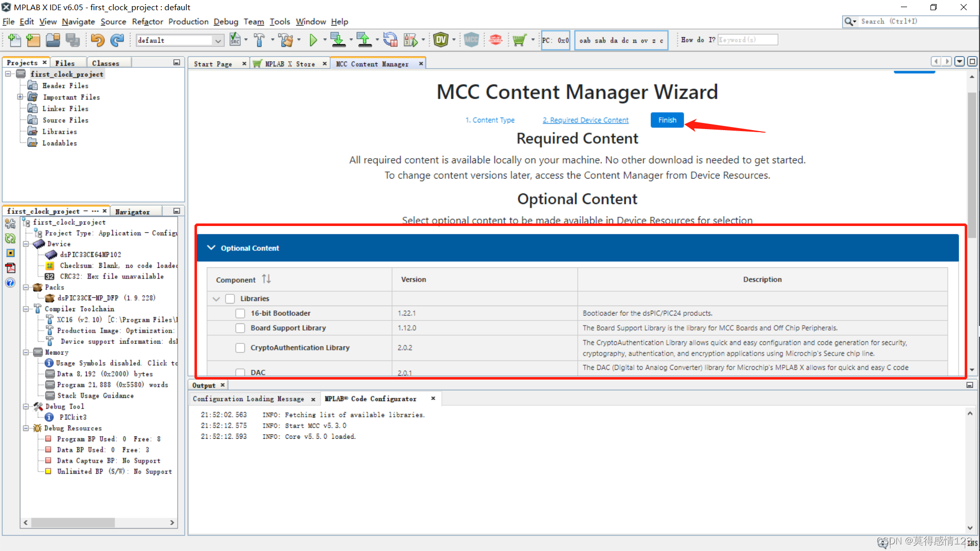Click the Build Project hammer icon
The image size is (980, 551).
[259, 40]
